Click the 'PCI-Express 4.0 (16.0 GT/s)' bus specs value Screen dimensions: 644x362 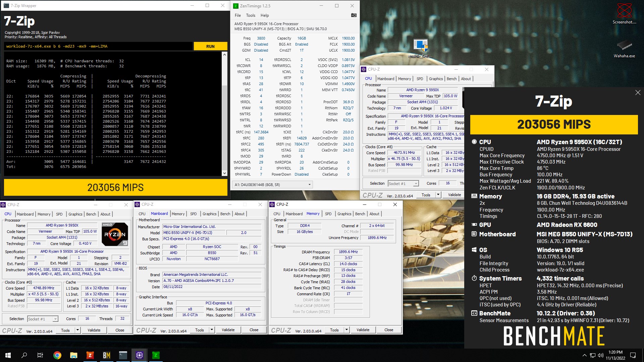coord(212,239)
